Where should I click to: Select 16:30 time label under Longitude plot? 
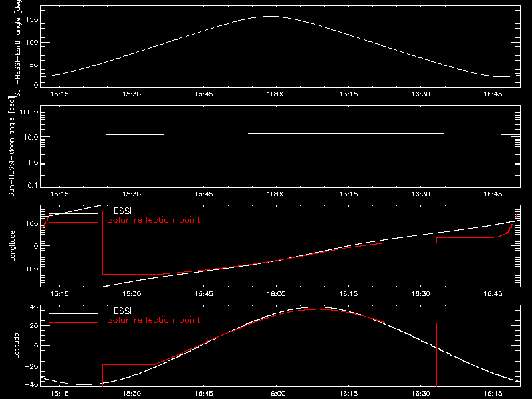coord(421,294)
